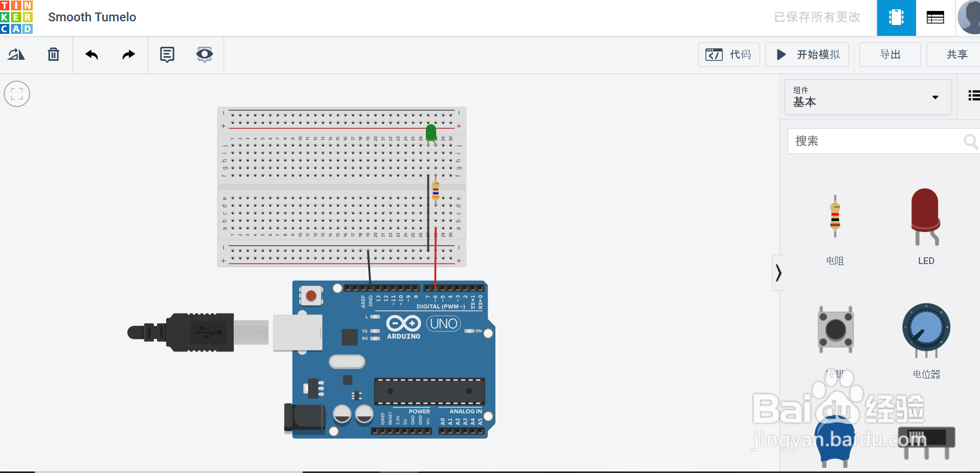Toggle the components list layout icon

973,95
